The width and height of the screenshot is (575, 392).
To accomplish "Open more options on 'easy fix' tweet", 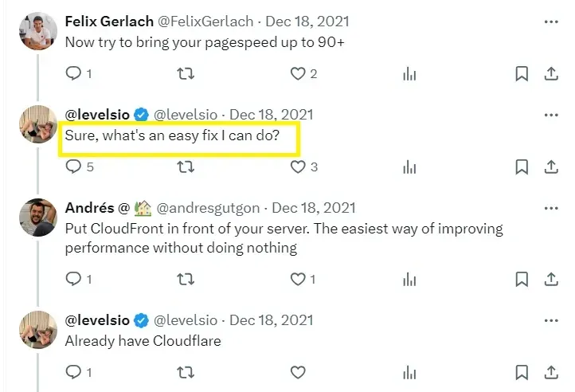I will [550, 115].
